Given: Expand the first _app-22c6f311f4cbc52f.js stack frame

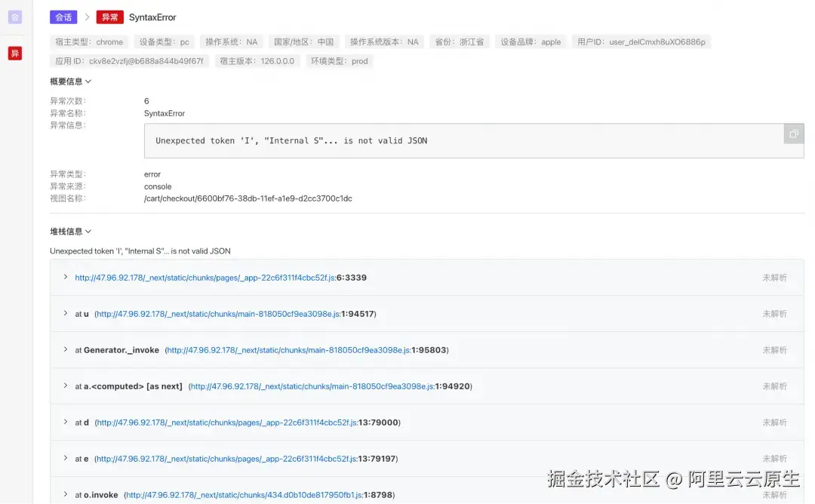Looking at the screenshot, I should 65,277.
